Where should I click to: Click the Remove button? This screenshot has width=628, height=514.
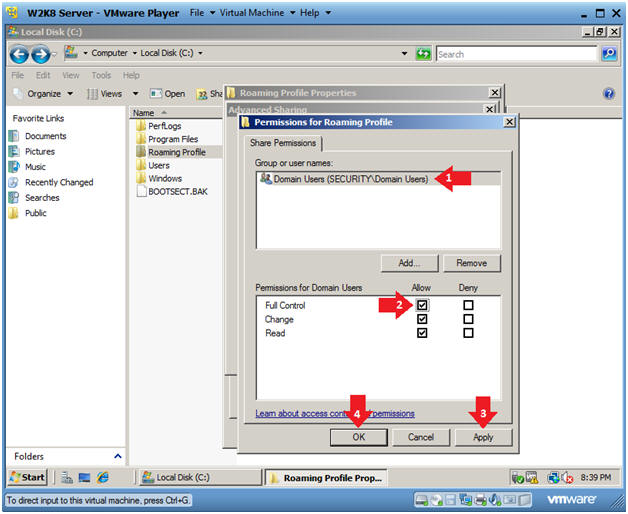[x=471, y=263]
